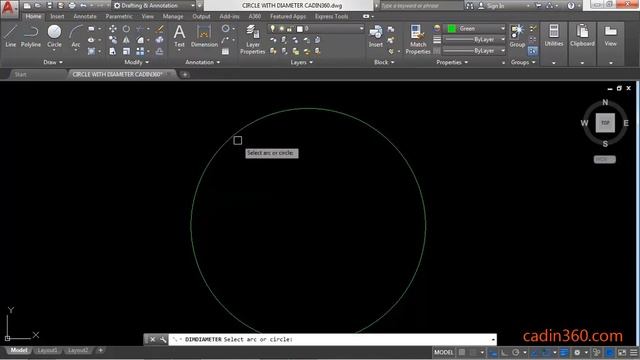Expand the Block panel
Image resolution: width=640 pixels, height=360 pixels.
point(384,62)
